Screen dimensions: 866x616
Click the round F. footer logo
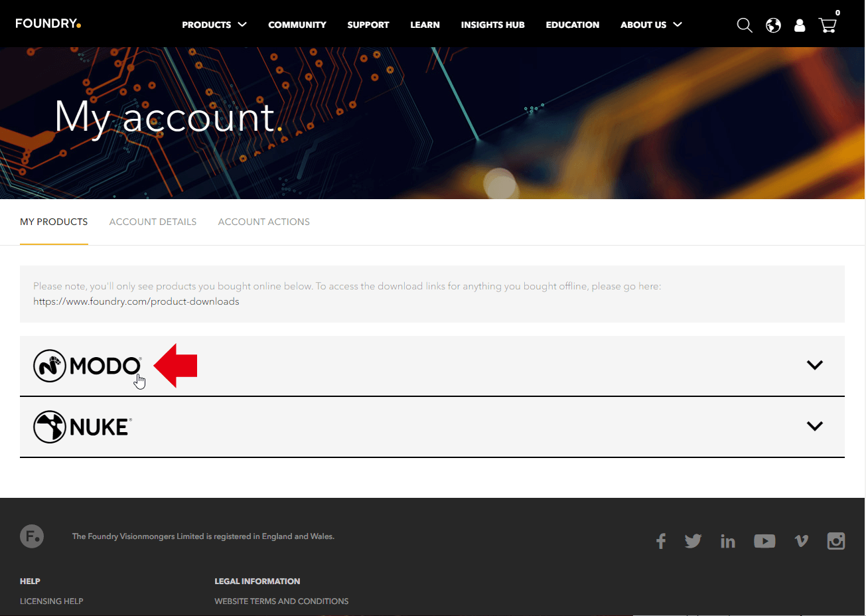click(32, 536)
